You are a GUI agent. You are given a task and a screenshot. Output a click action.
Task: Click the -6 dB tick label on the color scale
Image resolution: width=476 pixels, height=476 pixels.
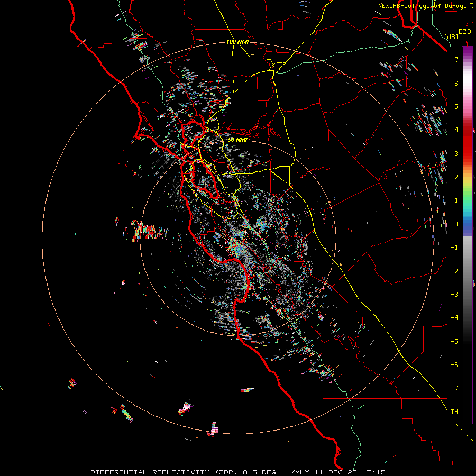click(454, 365)
